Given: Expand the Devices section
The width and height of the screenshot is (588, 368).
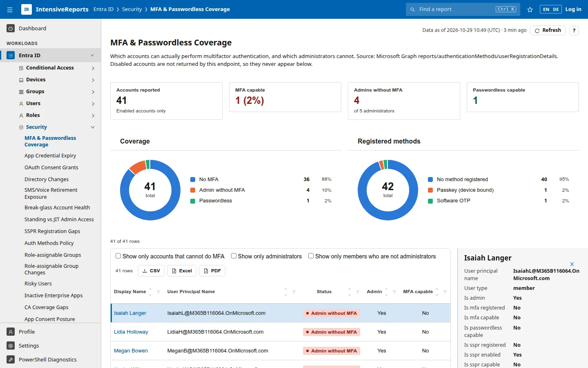Looking at the screenshot, I should (x=93, y=80).
